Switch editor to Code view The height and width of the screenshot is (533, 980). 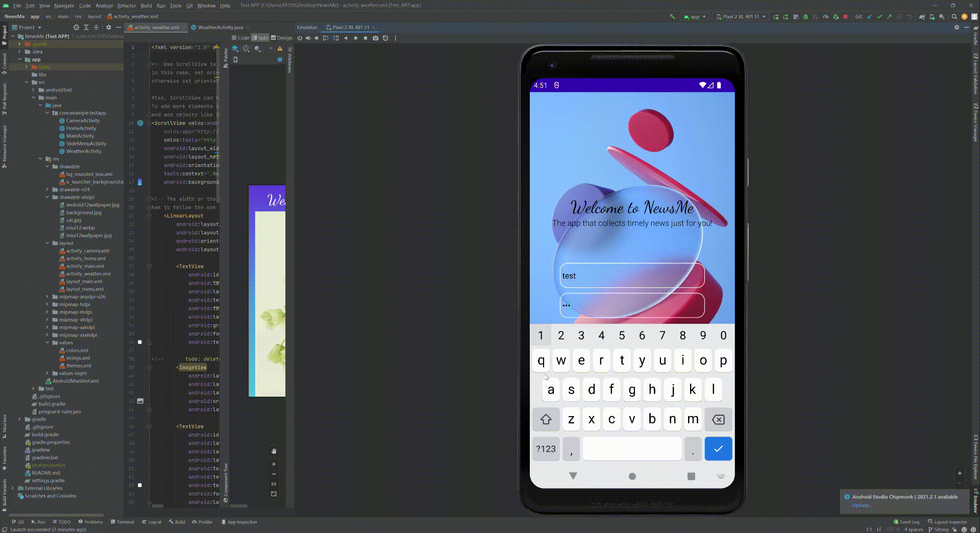pos(240,38)
